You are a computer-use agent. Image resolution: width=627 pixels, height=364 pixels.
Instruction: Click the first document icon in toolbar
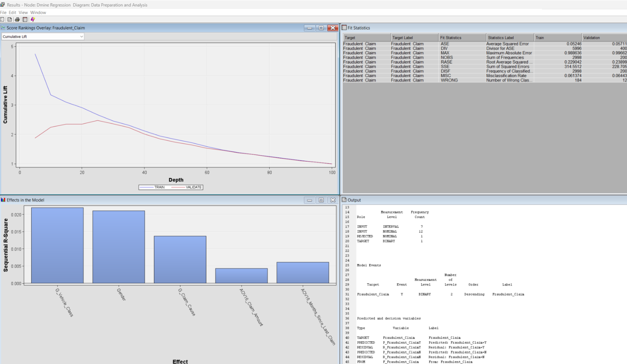(2, 19)
